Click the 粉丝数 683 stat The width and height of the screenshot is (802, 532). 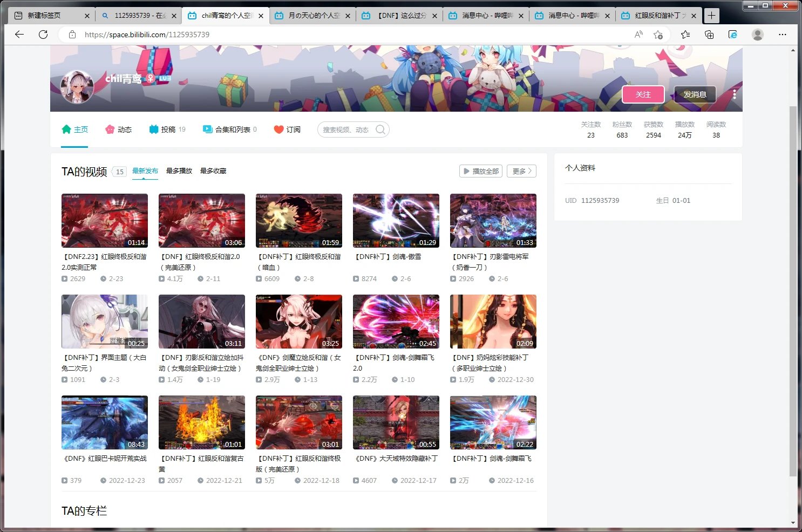coord(622,129)
